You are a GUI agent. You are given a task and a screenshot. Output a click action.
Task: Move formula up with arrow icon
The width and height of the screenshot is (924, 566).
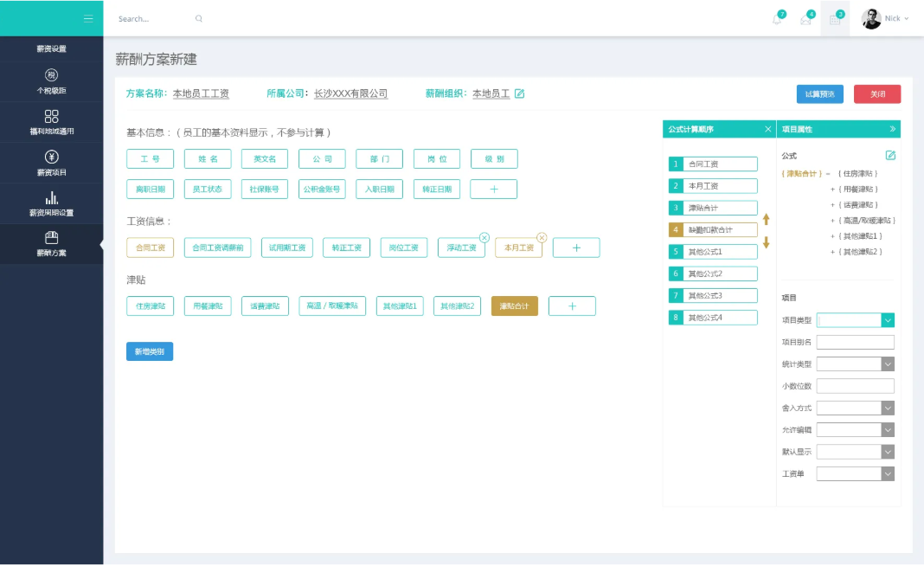tap(766, 219)
